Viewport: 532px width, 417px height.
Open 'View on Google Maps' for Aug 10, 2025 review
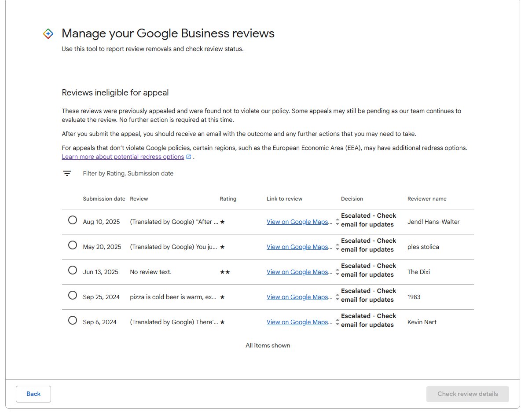coord(300,222)
